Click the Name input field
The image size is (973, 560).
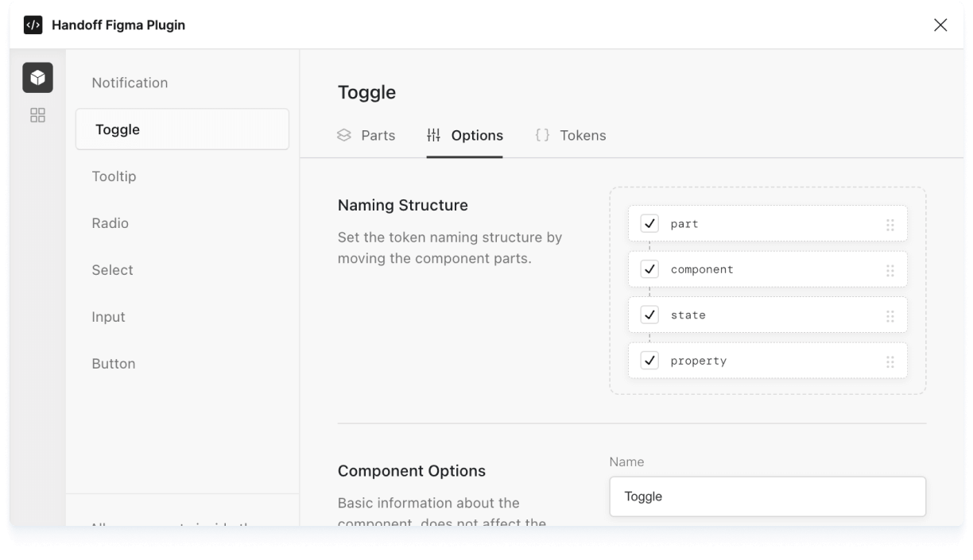click(x=767, y=496)
